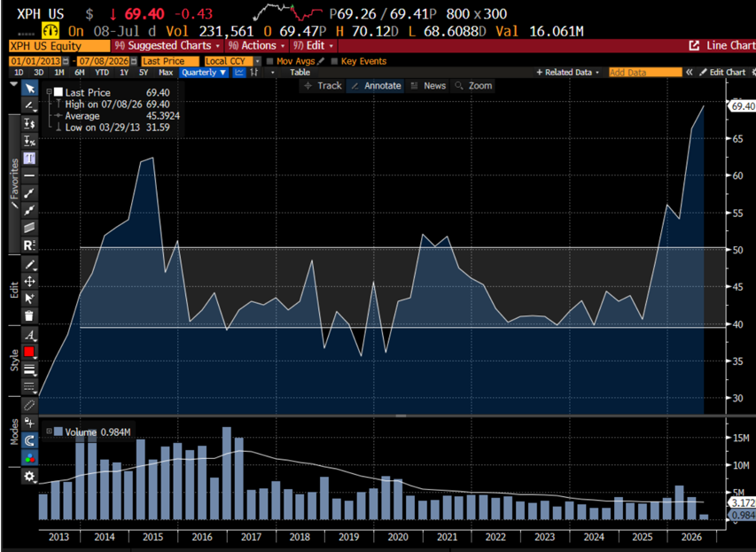Click the Zoom magnifier button
The image size is (756, 552).
tap(474, 86)
